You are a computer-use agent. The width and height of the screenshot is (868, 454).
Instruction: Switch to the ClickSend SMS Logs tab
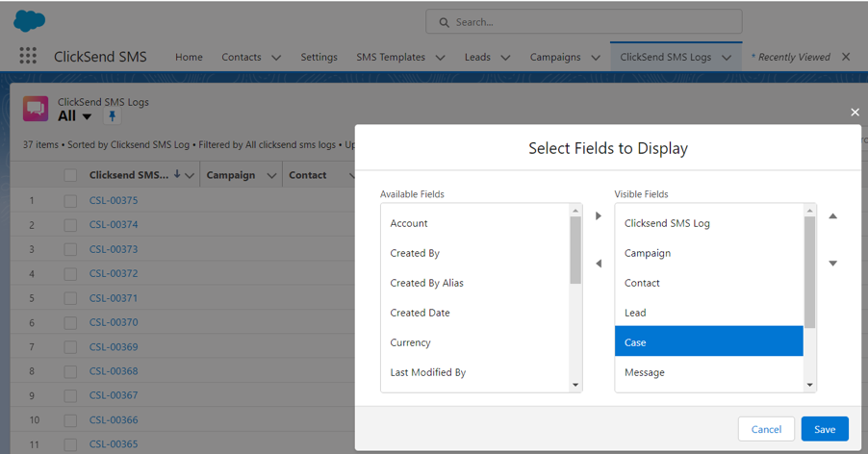coord(665,57)
